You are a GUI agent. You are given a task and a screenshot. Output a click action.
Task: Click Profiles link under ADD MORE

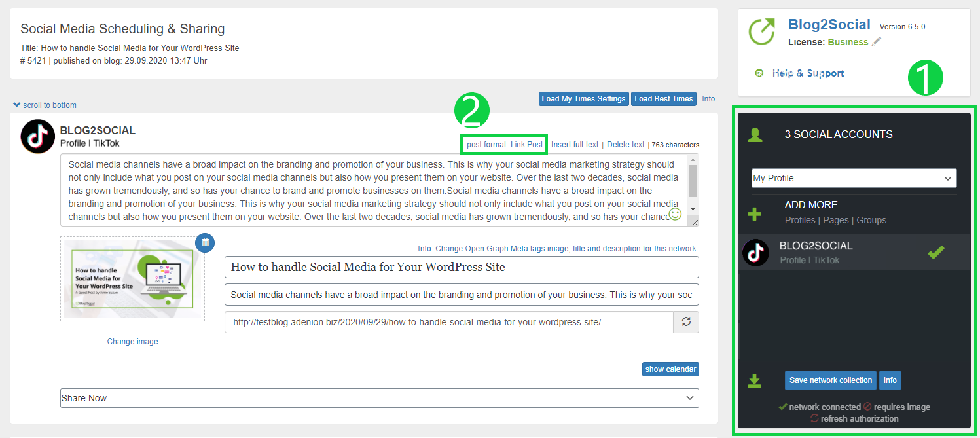pyautogui.click(x=800, y=220)
